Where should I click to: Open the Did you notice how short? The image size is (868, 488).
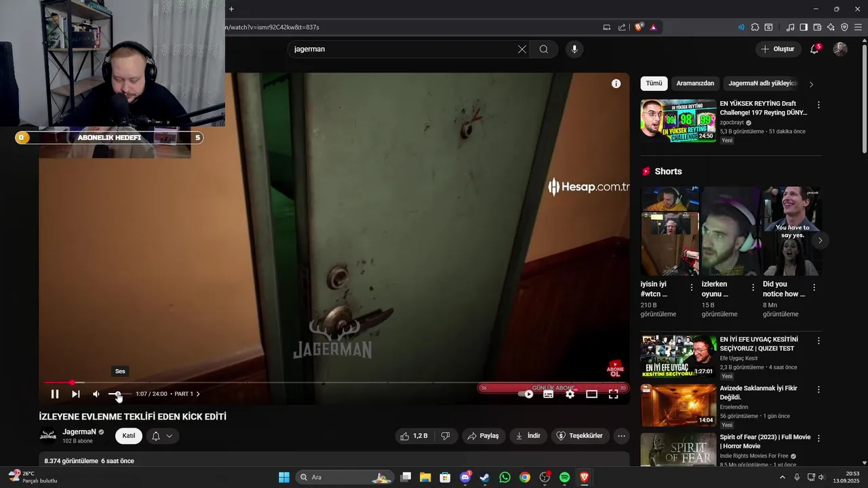(791, 231)
